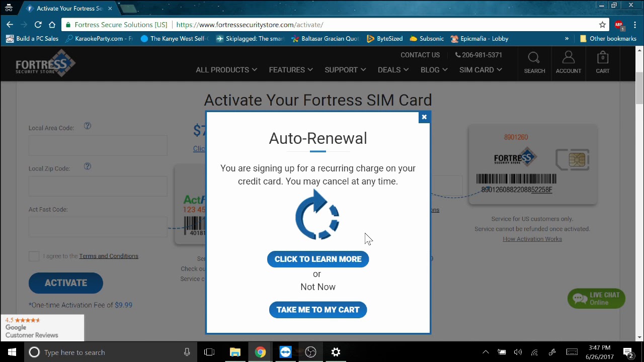Image resolution: width=644 pixels, height=362 pixels.
Task: Click the Local Zip Code help icon
Action: point(88,166)
